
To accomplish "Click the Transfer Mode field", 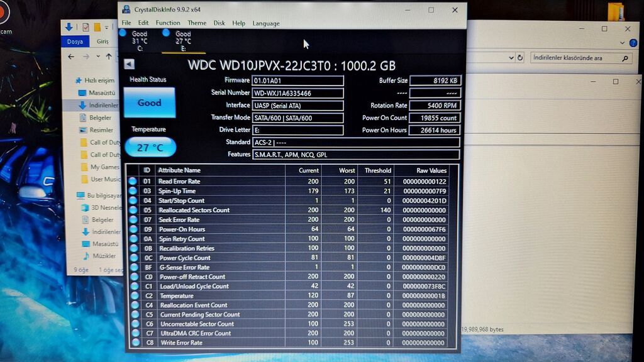I will click(297, 118).
